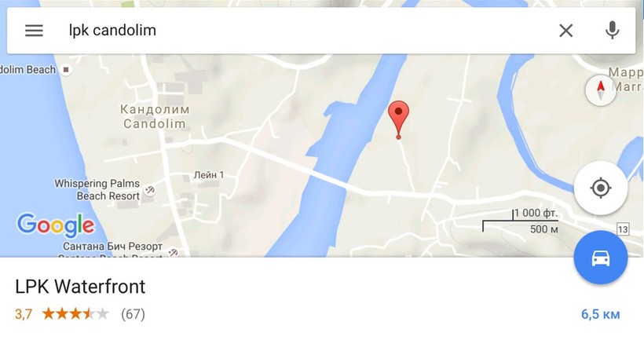Open LPK Waterfront place details
Image resolution: width=644 pixels, height=362 pixels.
pos(80,287)
